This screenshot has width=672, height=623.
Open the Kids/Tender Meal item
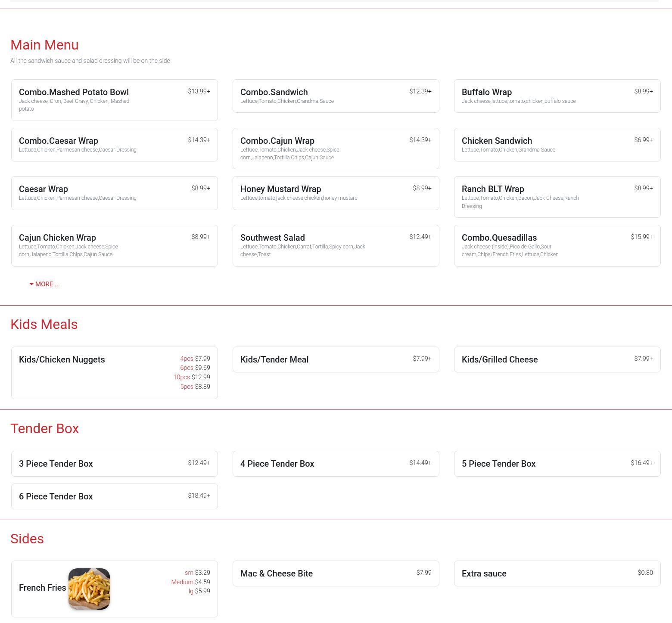pyautogui.click(x=336, y=360)
